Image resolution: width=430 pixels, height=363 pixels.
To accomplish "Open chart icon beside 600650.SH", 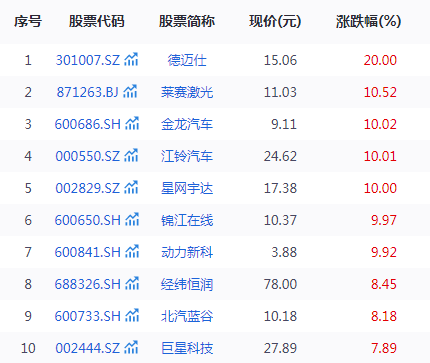I will (132, 219).
